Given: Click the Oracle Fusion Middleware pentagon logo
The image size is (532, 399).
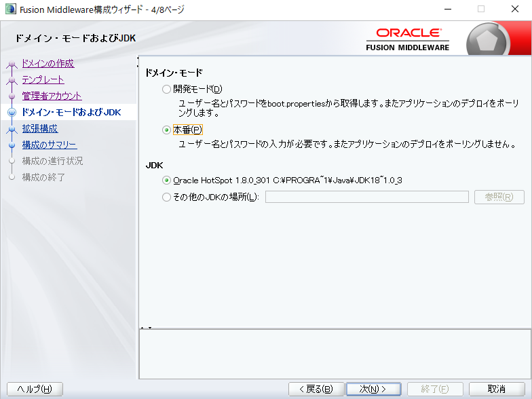Looking at the screenshot, I should [x=486, y=41].
